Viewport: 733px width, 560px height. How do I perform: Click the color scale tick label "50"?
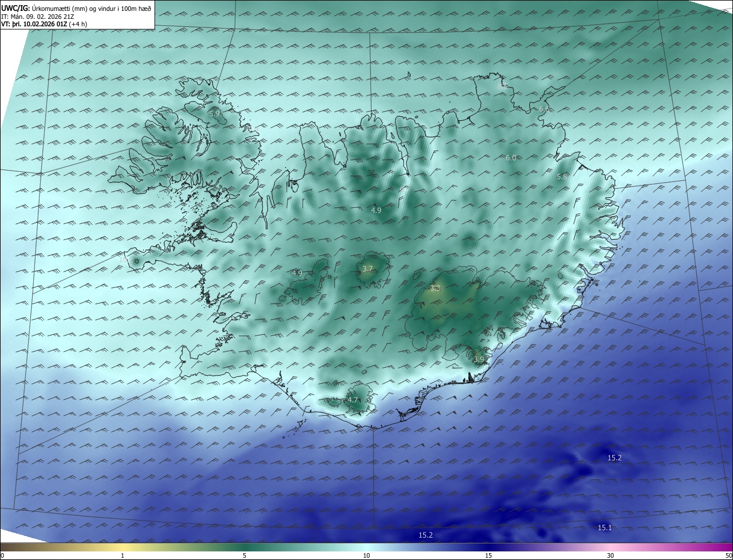point(729,555)
